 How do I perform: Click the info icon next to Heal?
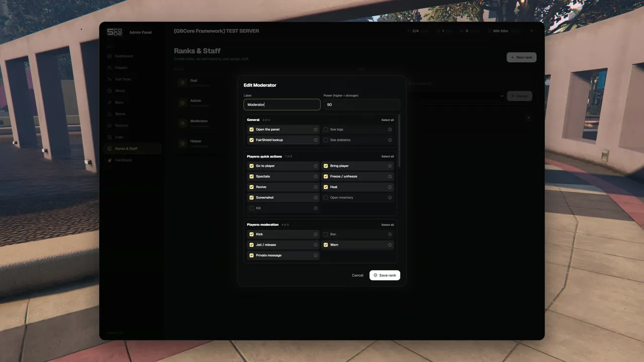[x=390, y=187]
